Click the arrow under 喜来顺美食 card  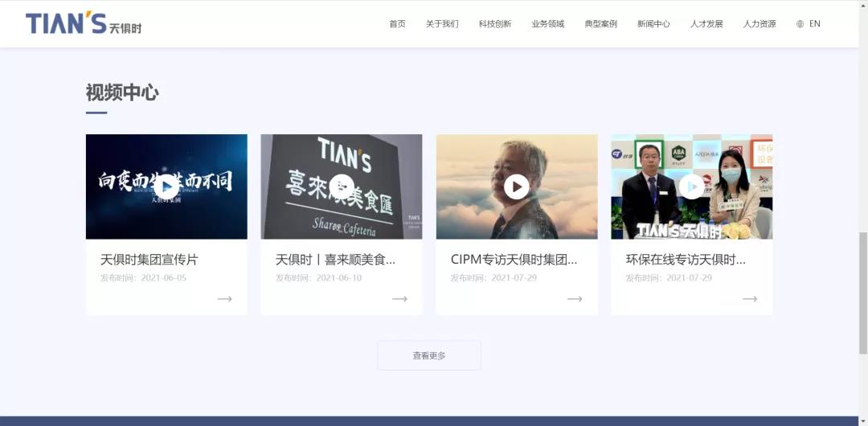tap(399, 299)
